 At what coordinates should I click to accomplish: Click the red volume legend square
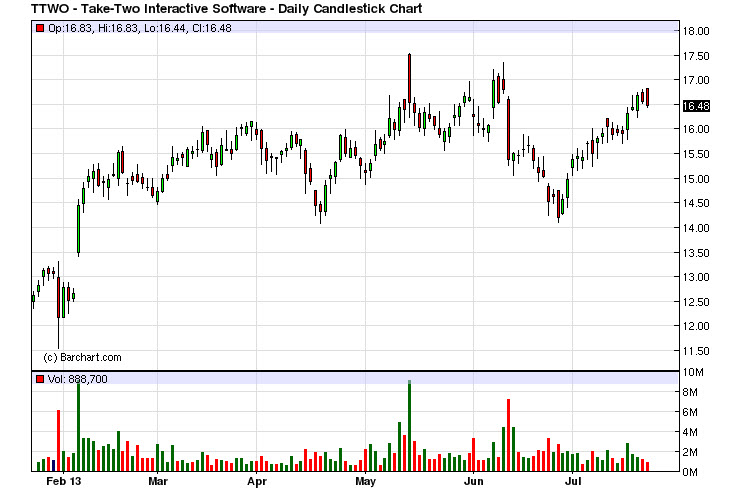(x=40, y=379)
